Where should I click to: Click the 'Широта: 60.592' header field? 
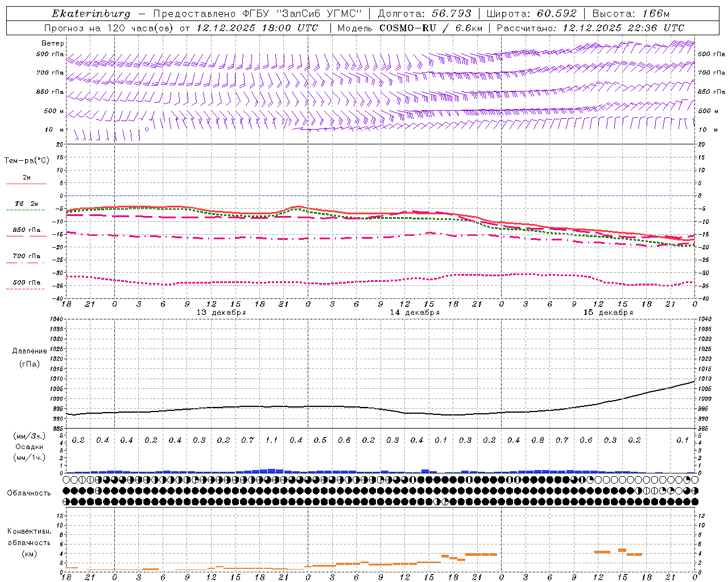click(532, 14)
